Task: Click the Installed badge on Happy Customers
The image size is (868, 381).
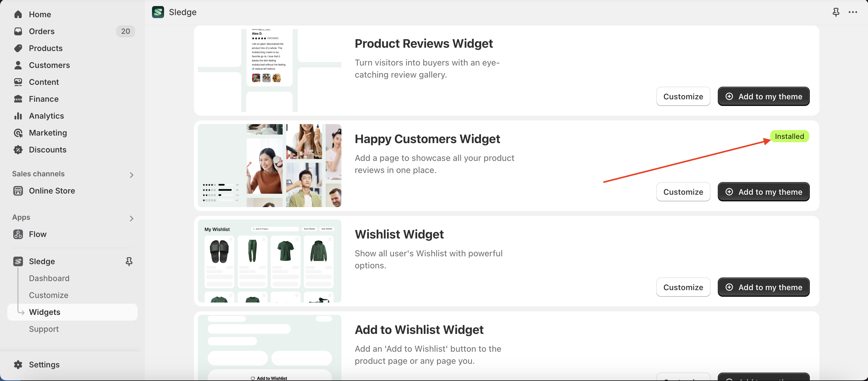Action: (789, 136)
